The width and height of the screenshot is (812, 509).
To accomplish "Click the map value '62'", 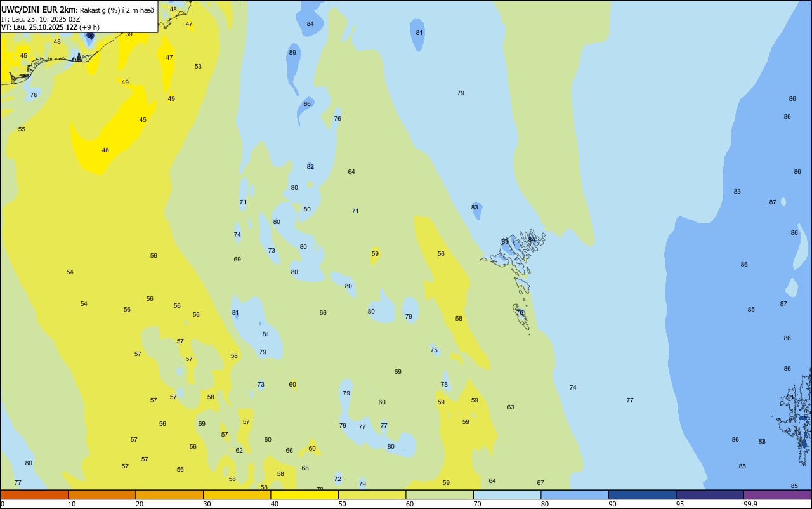I will pos(239,451).
